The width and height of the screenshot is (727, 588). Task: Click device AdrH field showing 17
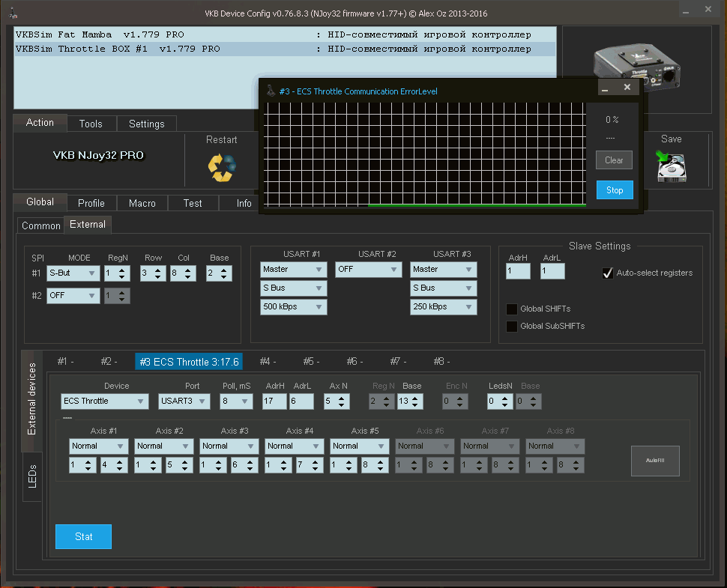[274, 401]
